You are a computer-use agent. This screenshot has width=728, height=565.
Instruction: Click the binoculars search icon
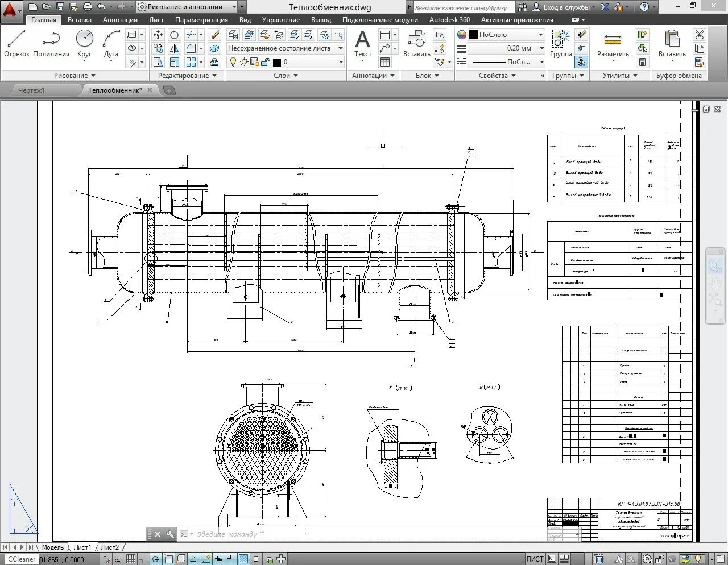(x=523, y=7)
